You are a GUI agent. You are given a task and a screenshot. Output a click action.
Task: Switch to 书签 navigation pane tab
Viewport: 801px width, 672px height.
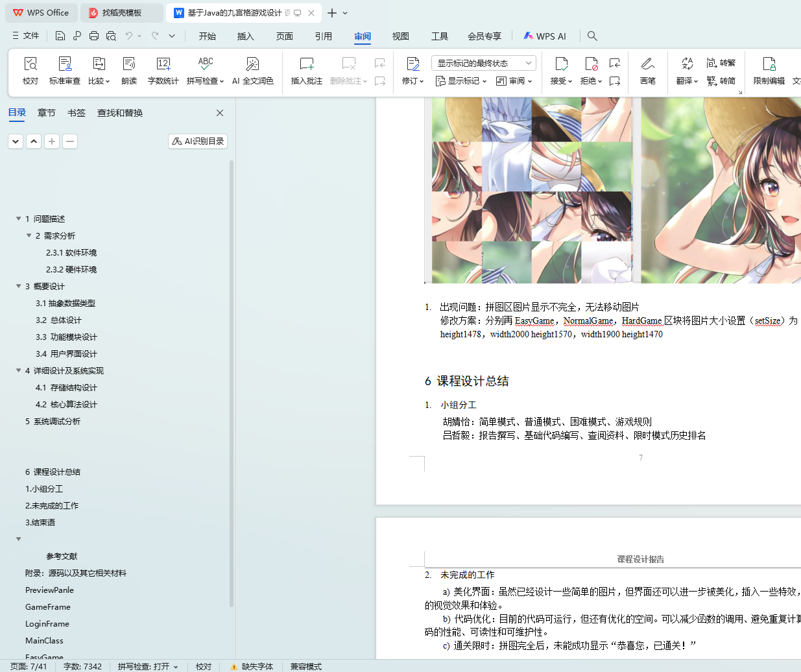(x=77, y=113)
